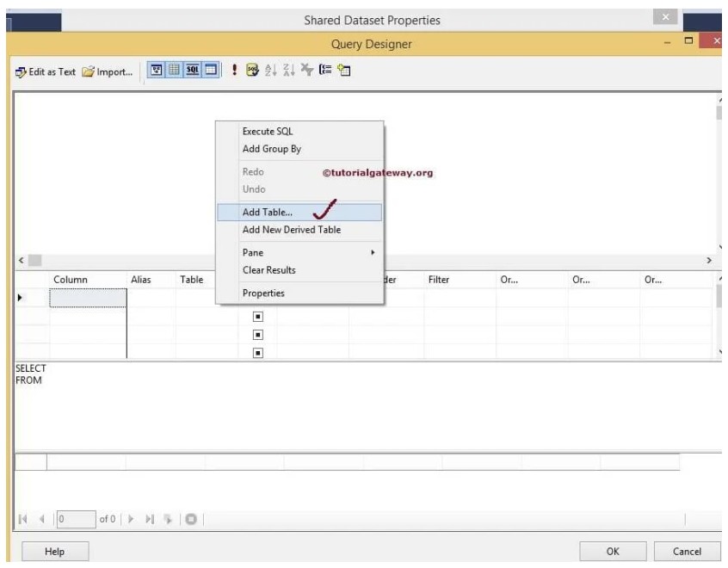Click the Remove Filter icon

click(x=307, y=70)
